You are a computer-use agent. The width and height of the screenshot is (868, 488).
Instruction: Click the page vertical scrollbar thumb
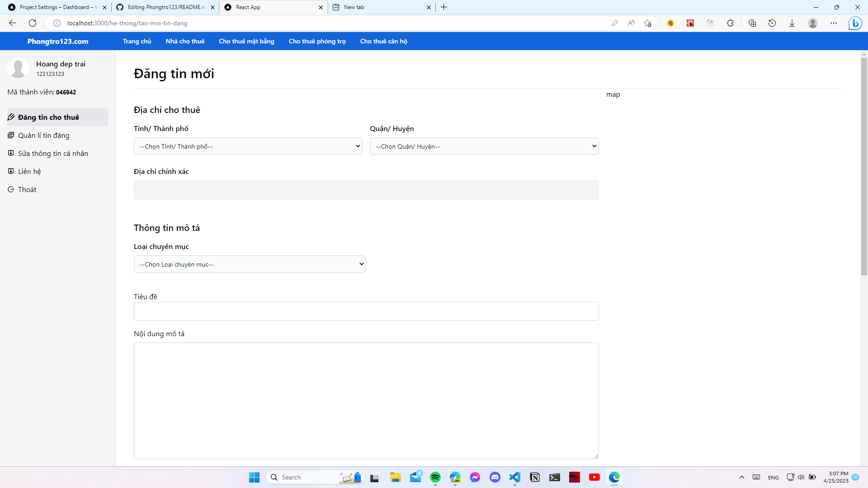(x=864, y=166)
